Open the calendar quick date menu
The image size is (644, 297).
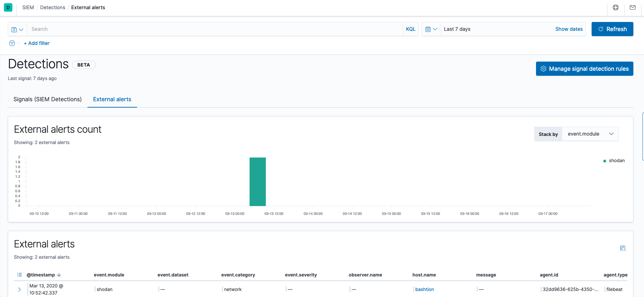[x=431, y=29]
